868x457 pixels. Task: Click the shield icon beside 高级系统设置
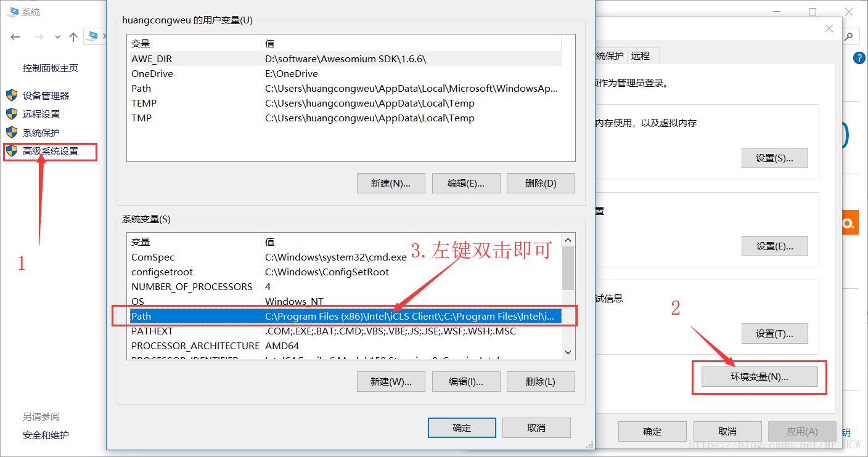point(12,151)
